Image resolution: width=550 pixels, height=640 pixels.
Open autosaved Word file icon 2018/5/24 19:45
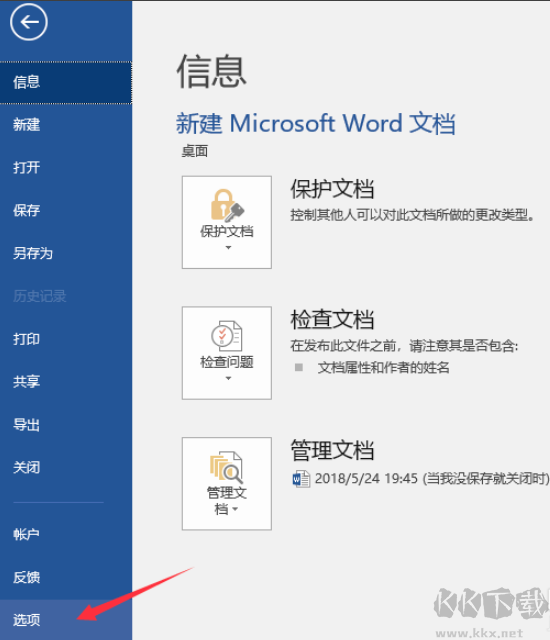(x=301, y=479)
